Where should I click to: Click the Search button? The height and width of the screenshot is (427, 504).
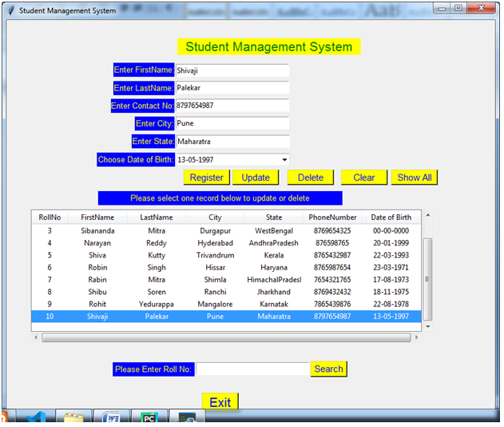point(329,369)
